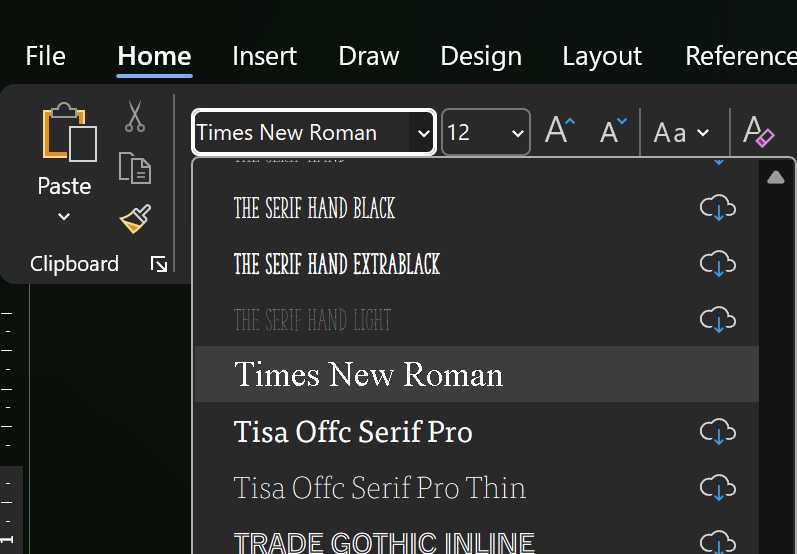Viewport: 797px width, 554px height.
Task: Click the Cut scissors icon
Action: [135, 116]
